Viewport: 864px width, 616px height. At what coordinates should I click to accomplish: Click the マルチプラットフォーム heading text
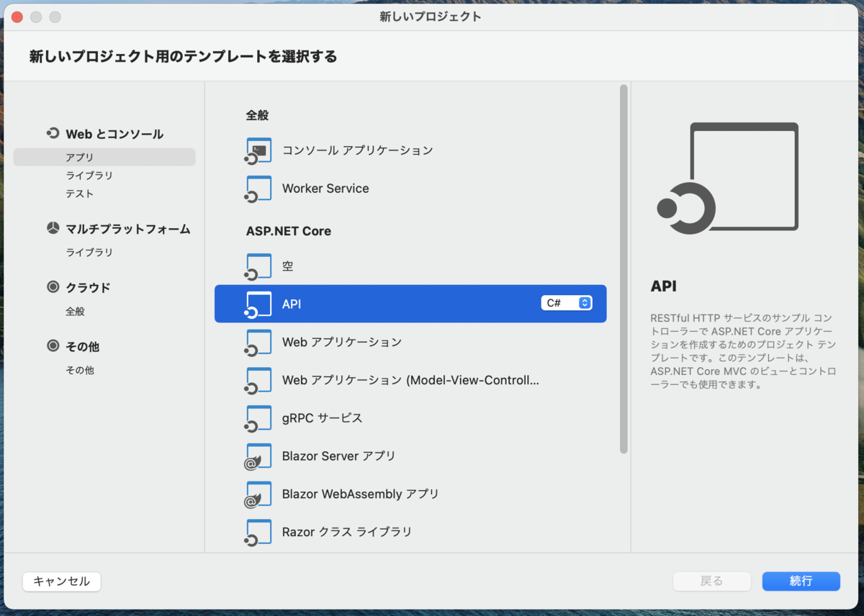[128, 229]
